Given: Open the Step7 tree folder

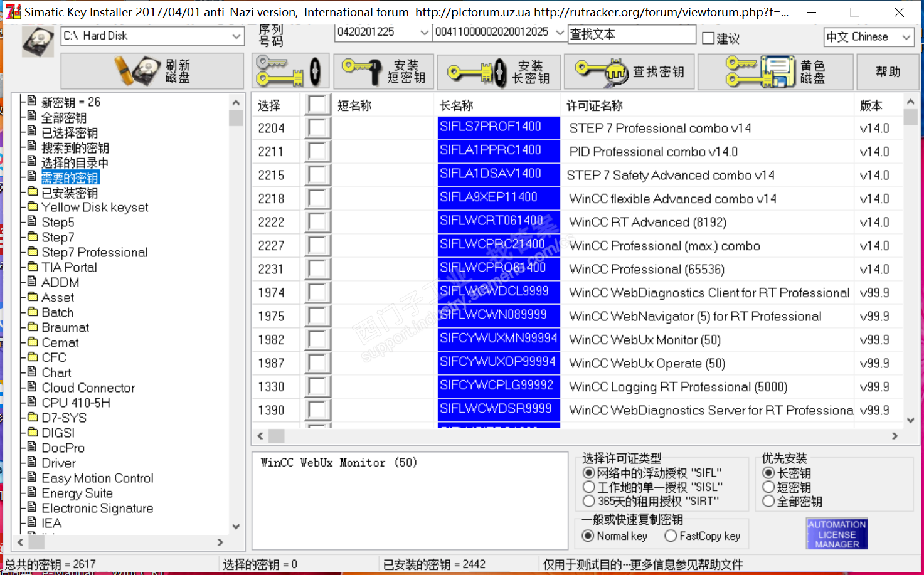Looking at the screenshot, I should [58, 237].
